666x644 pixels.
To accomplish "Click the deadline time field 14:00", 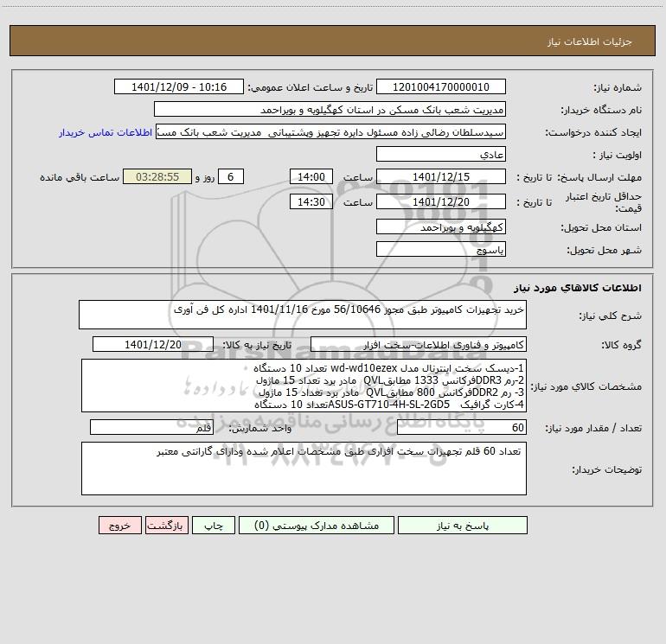I will [311, 176].
